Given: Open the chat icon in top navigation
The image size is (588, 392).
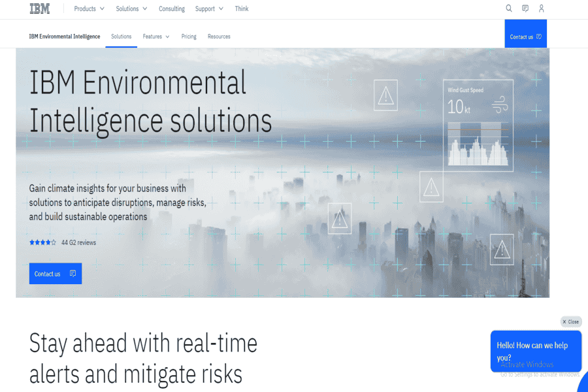Looking at the screenshot, I should tap(525, 8).
